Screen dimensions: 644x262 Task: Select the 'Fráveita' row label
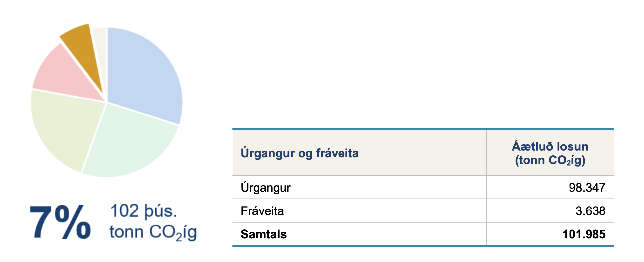[262, 211]
